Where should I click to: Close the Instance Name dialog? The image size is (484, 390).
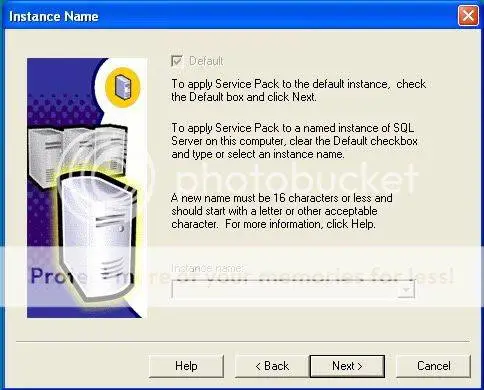pos(468,16)
